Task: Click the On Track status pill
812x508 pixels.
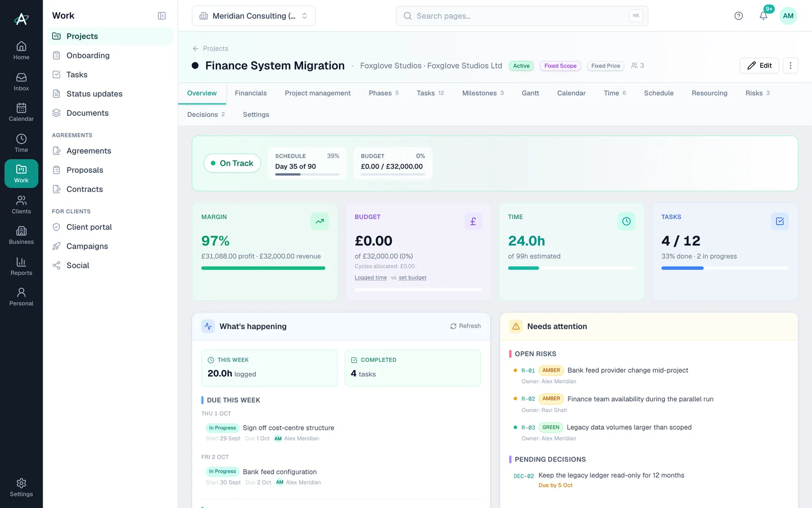Action: pos(232,163)
